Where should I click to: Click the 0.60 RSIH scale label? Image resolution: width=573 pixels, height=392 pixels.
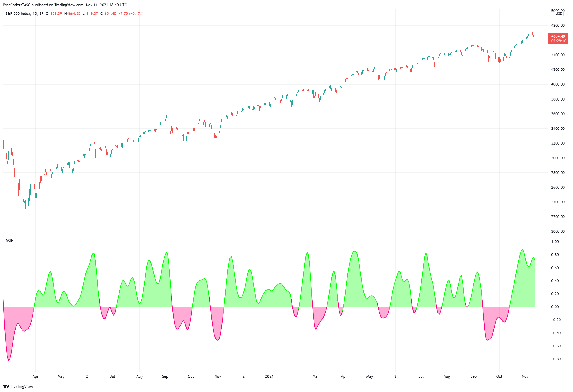[555, 268]
